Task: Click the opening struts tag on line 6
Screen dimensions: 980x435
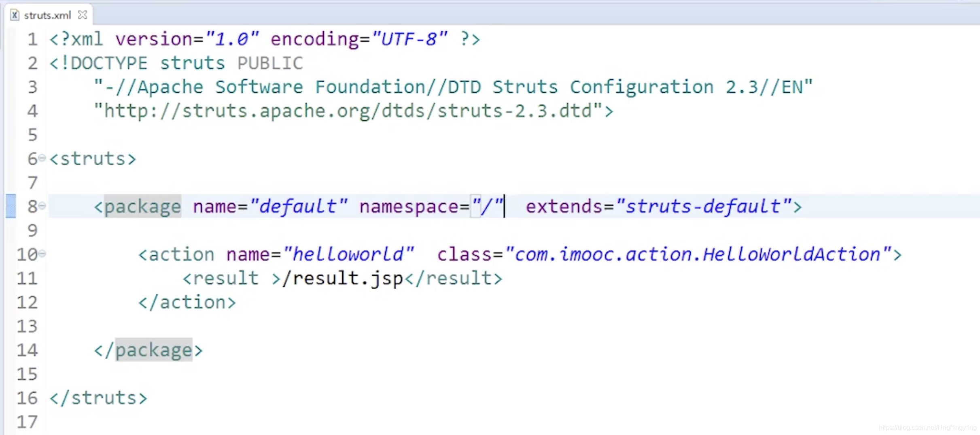Action: click(93, 158)
